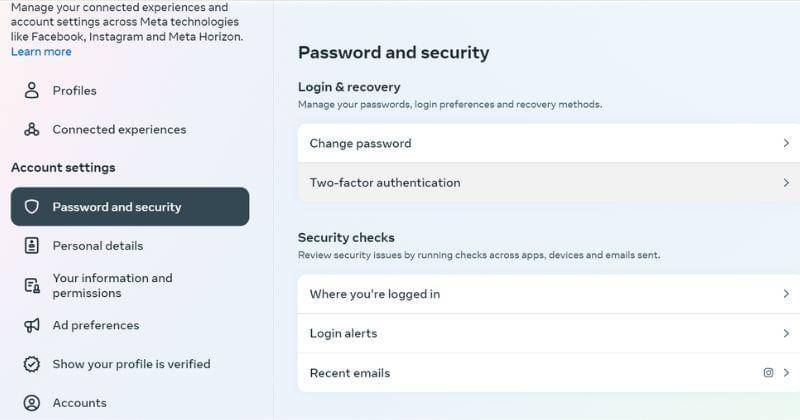Viewport: 800px width, 420px height.
Task: Click the Accounts circle person icon
Action: [x=32, y=403]
